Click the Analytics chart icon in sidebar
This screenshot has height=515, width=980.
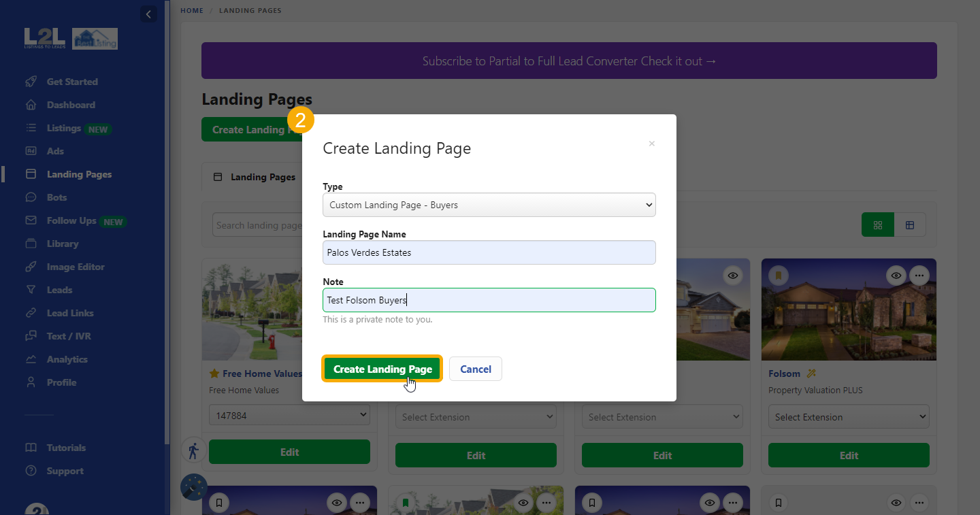(x=31, y=359)
